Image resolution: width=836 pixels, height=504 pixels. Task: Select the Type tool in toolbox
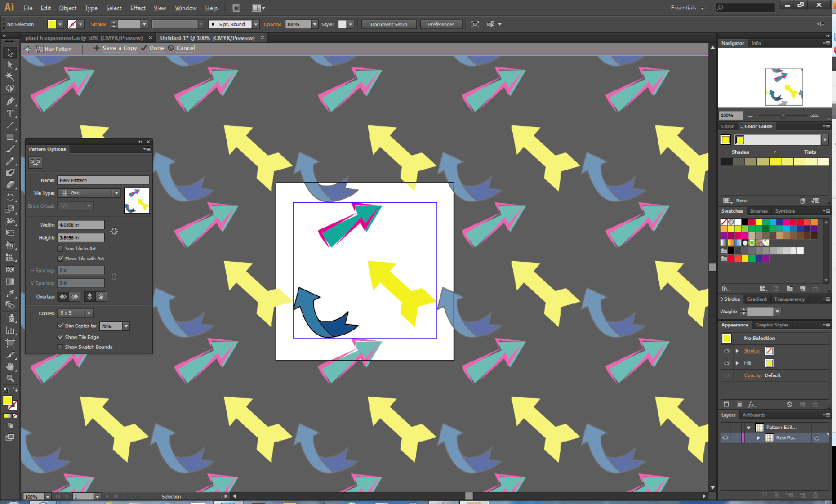coord(10,114)
